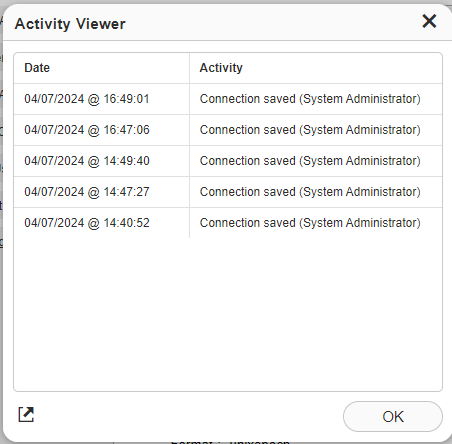Click the dialog footer area beside OK
The width and height of the screenshot is (452, 444).
(188, 416)
